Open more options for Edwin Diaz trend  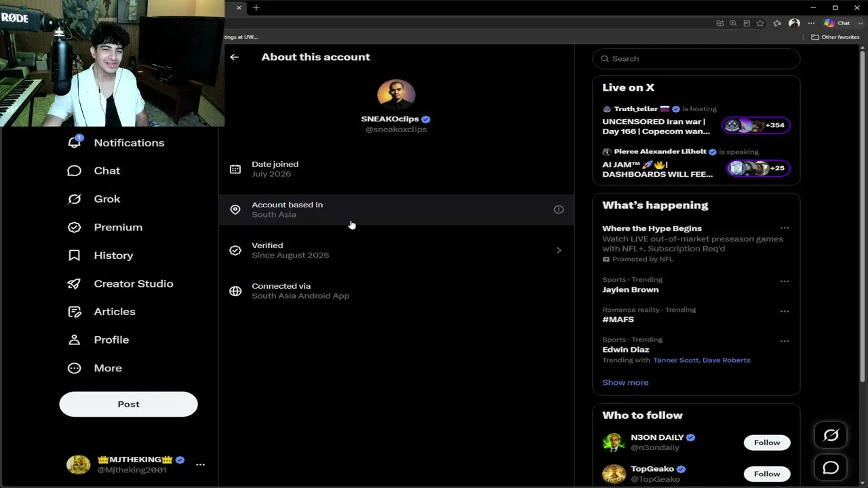click(x=785, y=342)
